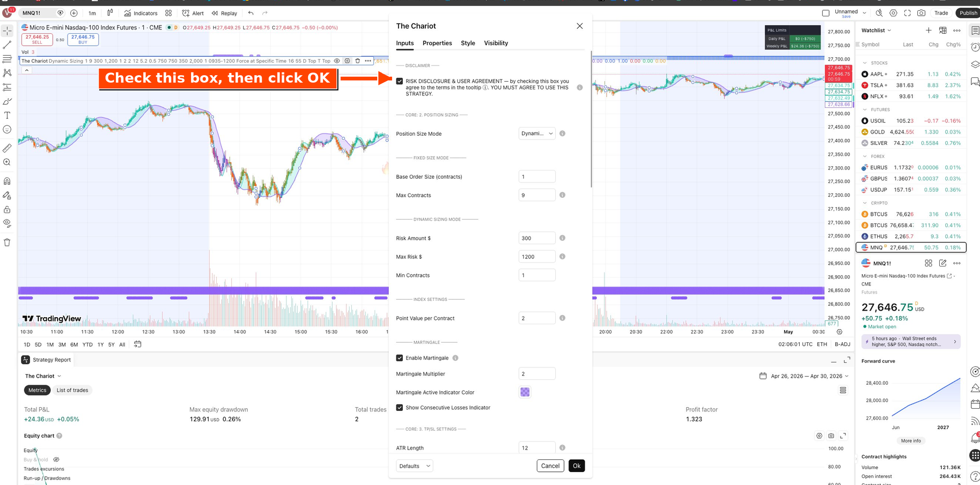Screen dimensions: 980x485
Task: Open the emoji sticker tool
Action: tap(7, 129)
